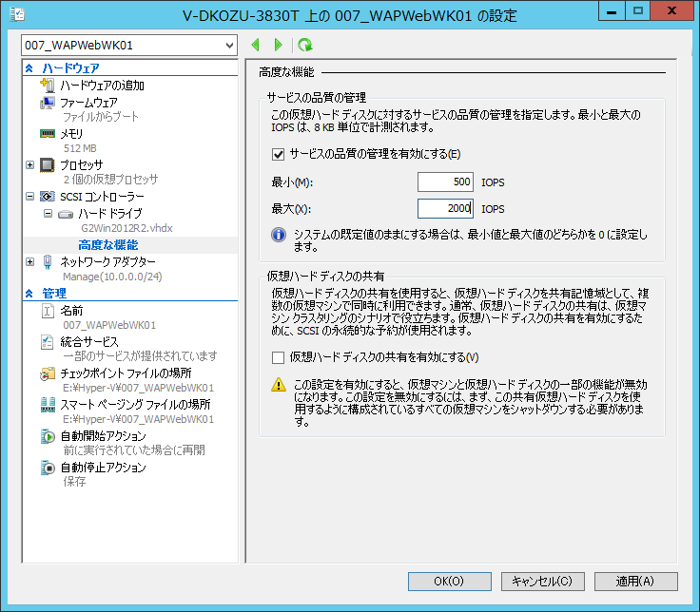
Task: Uncheck サービスの品質の管理を有効にする checkbox
Action: click(x=278, y=154)
